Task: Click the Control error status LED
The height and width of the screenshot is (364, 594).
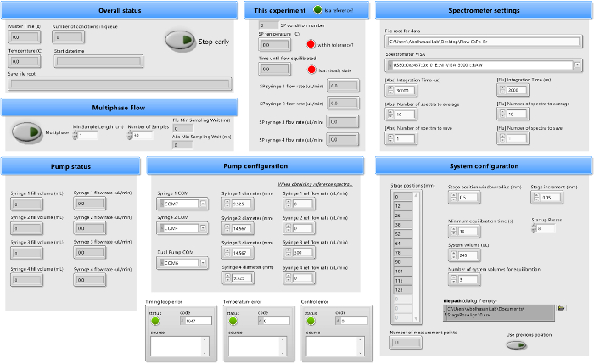Action: 311,321
